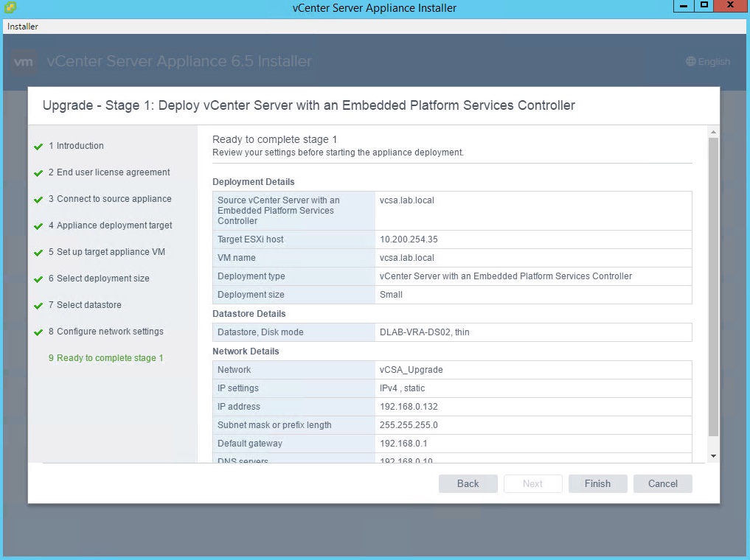This screenshot has height=560, width=750.
Task: Click the green checkmark beside Introduction
Action: [x=38, y=147]
